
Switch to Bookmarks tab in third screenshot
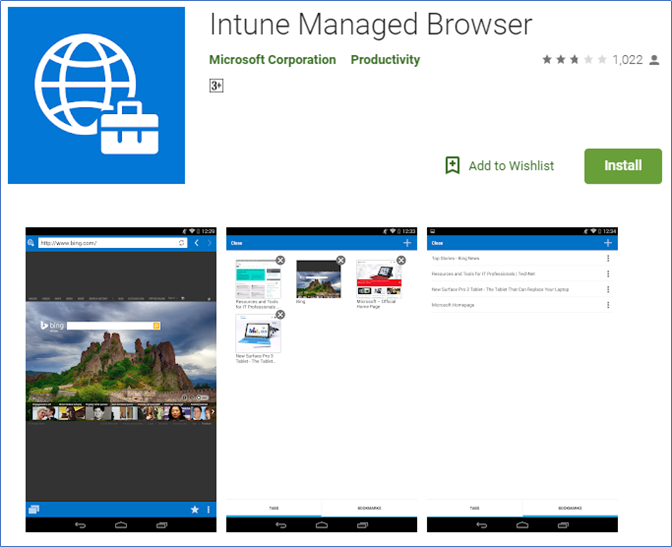(570, 508)
